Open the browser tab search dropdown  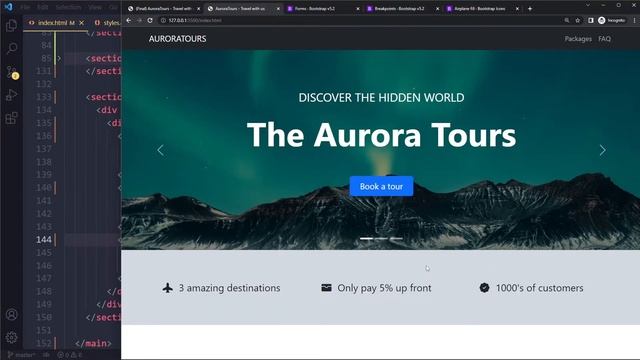pos(588,5)
